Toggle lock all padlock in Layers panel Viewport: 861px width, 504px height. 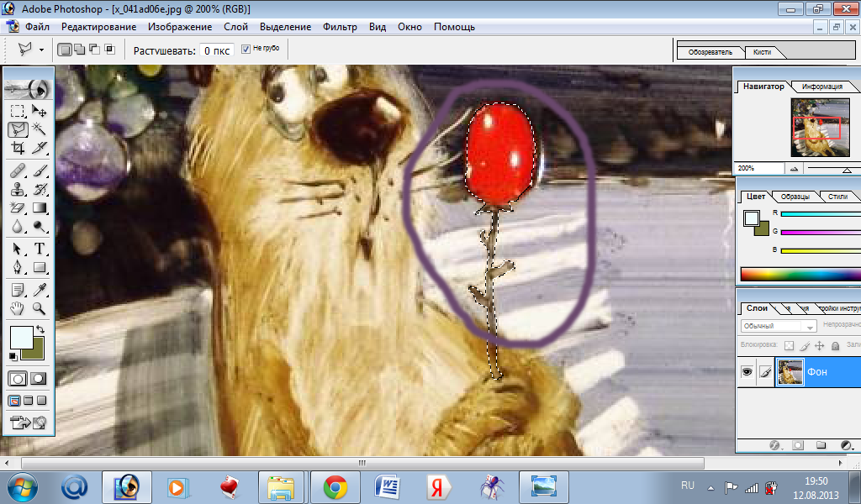835,345
